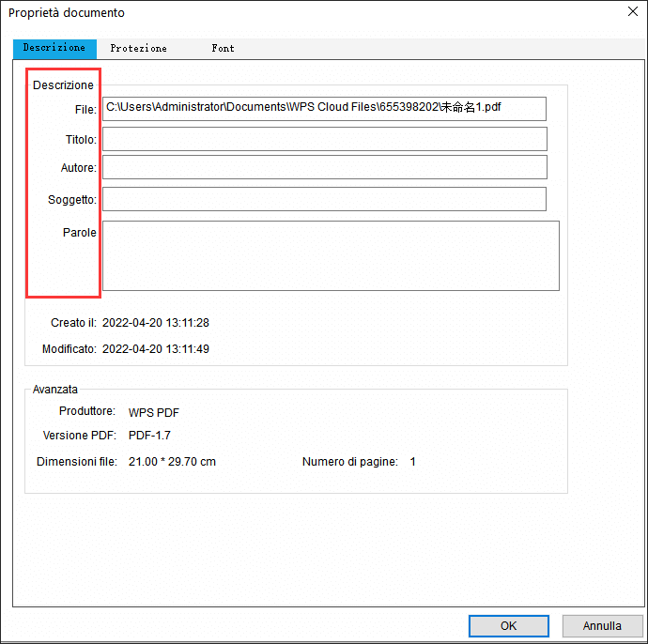Click the Numero di pagine value
The image size is (648, 644).
pyautogui.click(x=412, y=462)
